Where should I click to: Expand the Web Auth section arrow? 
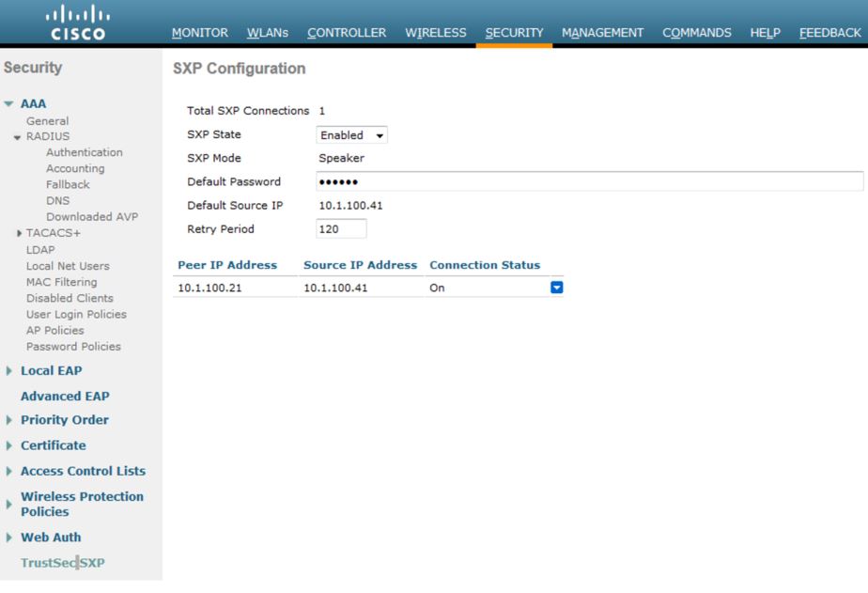click(8, 538)
